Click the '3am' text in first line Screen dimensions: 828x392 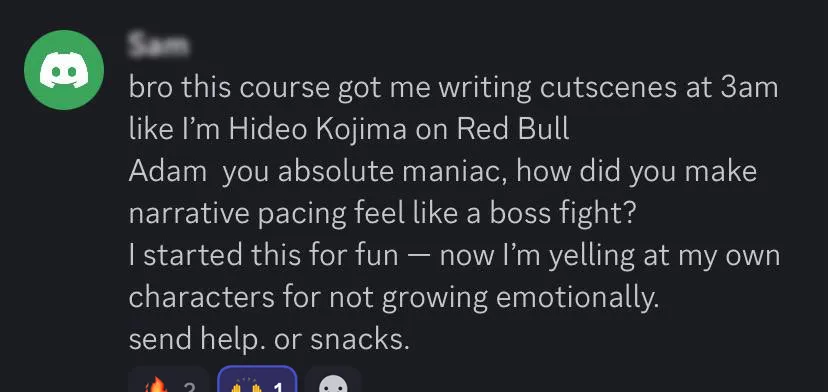click(749, 88)
